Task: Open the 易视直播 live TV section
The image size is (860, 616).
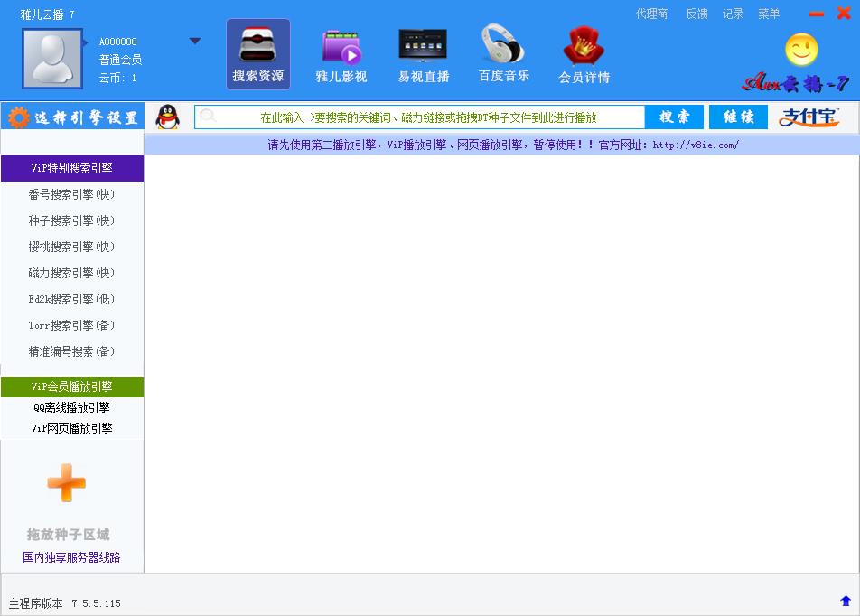Action: 423,55
